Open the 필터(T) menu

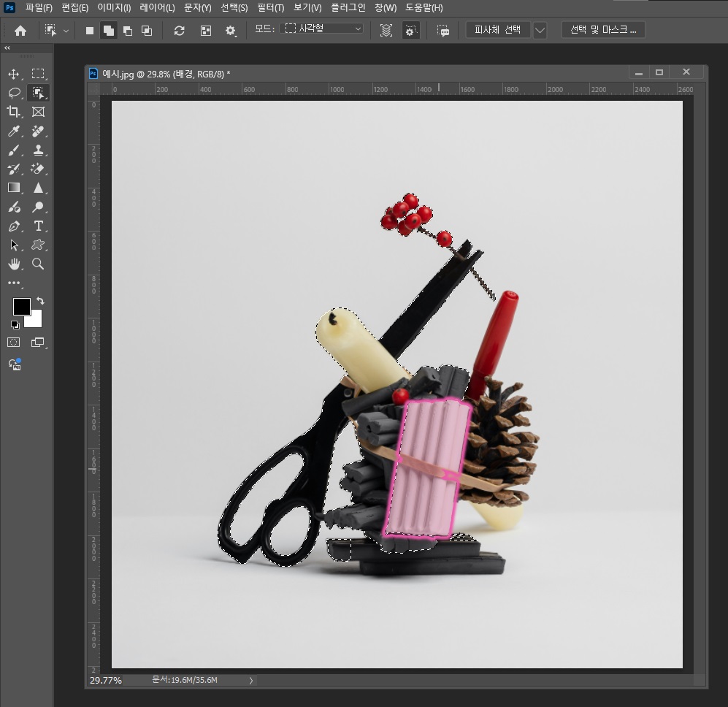[270, 8]
